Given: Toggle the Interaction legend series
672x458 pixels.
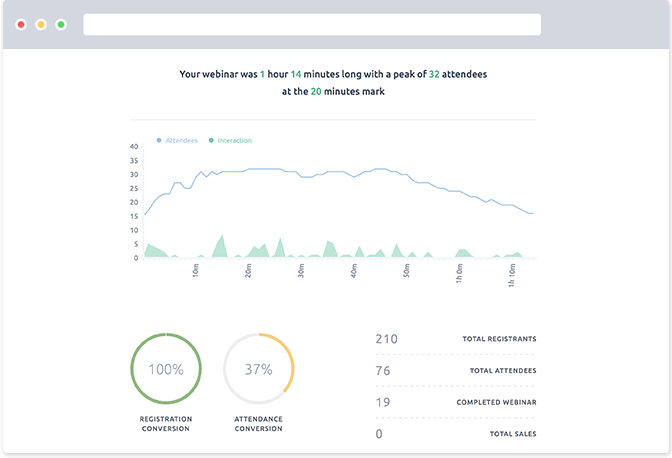Looking at the screenshot, I should coord(230,141).
